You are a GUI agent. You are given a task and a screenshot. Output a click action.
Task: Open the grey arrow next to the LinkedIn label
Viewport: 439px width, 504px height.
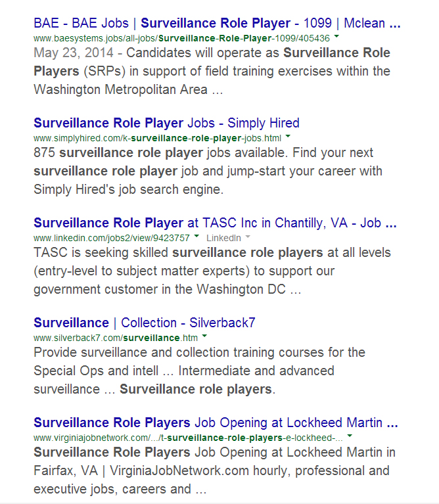click(248, 237)
